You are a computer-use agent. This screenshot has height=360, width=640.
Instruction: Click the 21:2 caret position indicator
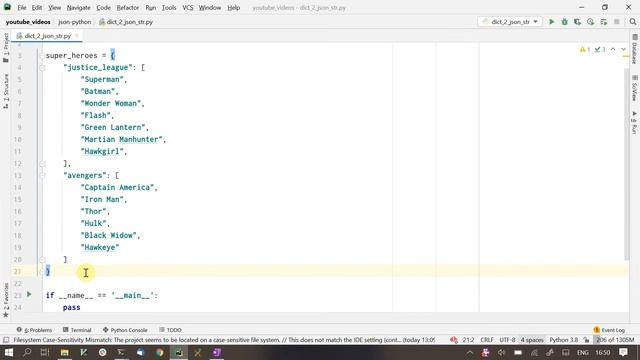click(468, 340)
